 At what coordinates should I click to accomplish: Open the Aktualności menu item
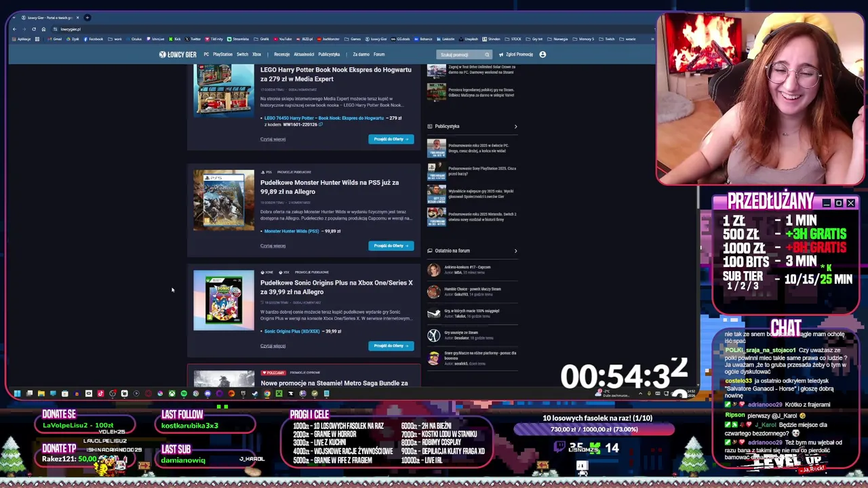pos(304,54)
